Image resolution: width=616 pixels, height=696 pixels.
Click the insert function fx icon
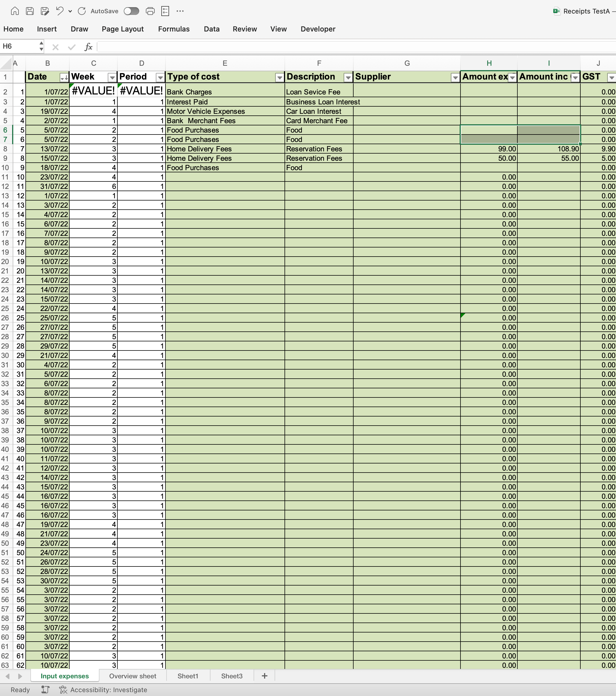pyautogui.click(x=89, y=47)
